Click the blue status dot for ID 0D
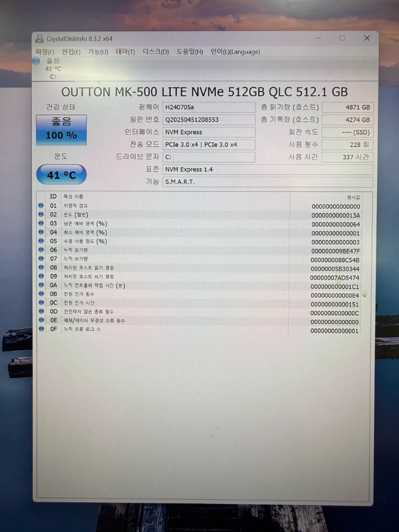This screenshot has height=532, width=399. tap(41, 311)
